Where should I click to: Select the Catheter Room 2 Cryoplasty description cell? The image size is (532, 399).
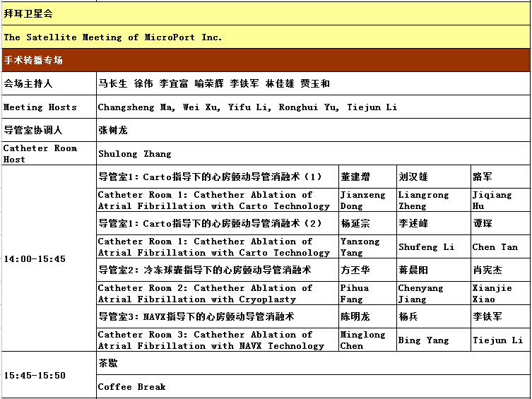(x=218, y=293)
